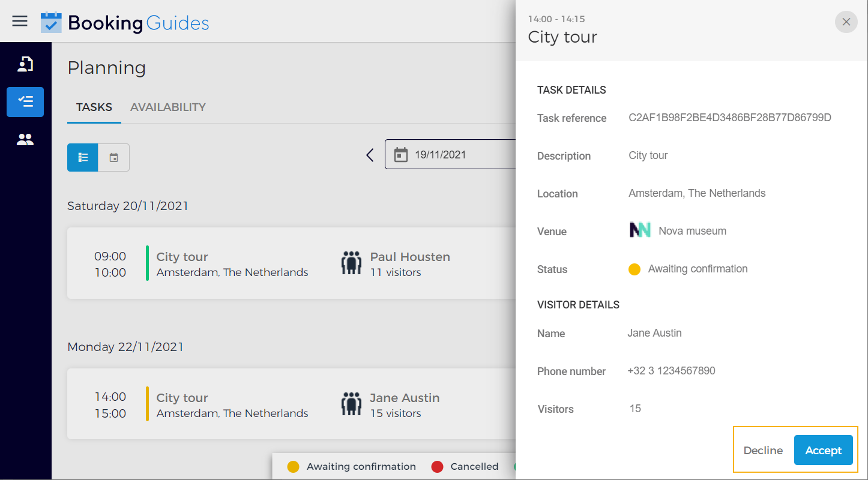Open the AVAILABILITY tab
The height and width of the screenshot is (480, 868).
[x=168, y=107]
